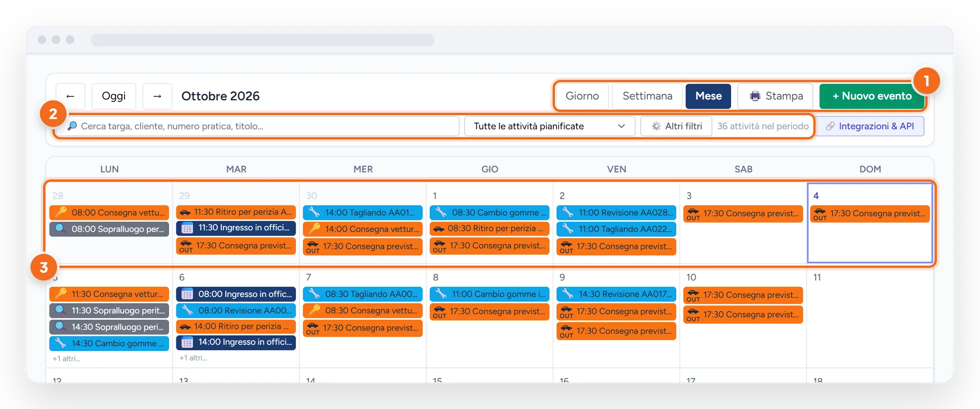Focus the Cerca targa, cliente search field
This screenshot has width=980, height=409.
257,126
